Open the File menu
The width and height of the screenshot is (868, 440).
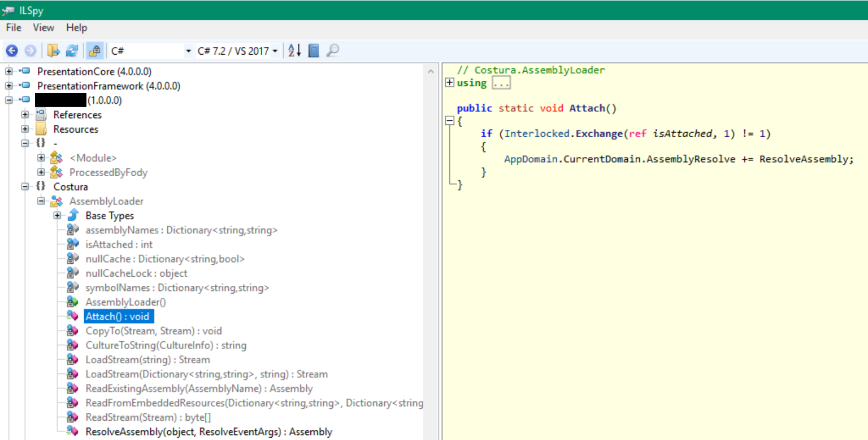pos(14,28)
